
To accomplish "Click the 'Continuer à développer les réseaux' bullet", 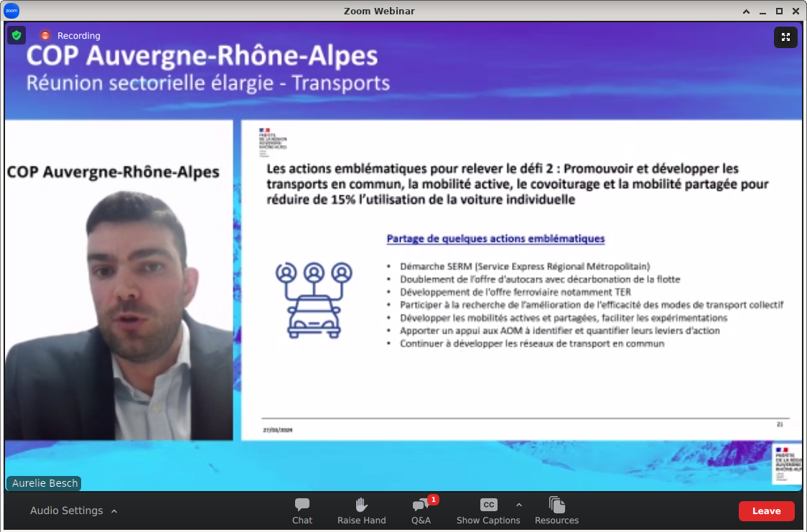I will coord(532,343).
